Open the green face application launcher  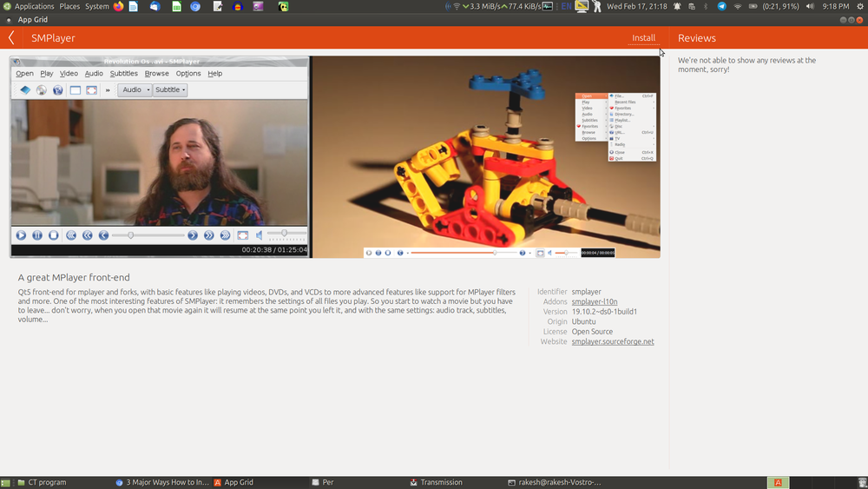[283, 6]
